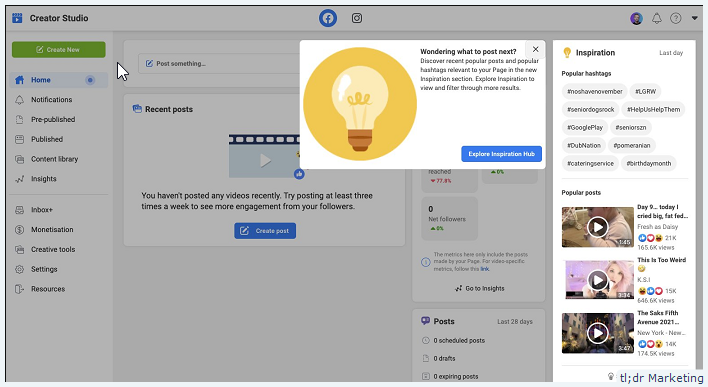Click the metrics info circle icon

[x=425, y=262]
